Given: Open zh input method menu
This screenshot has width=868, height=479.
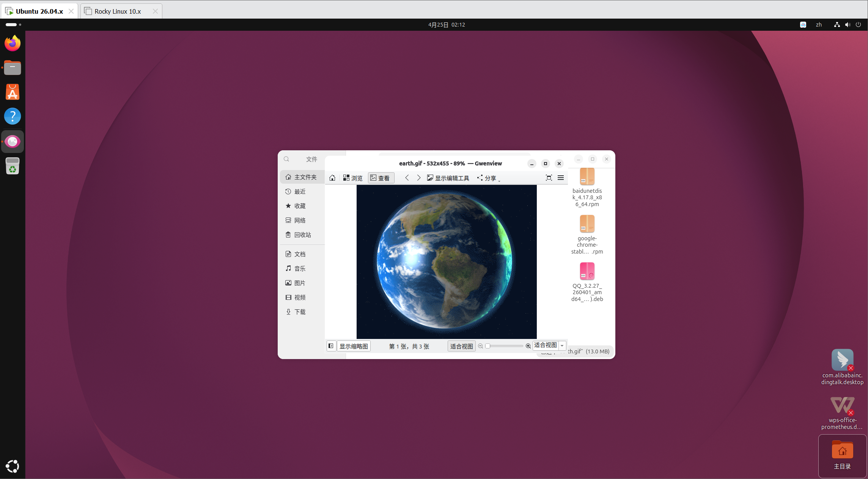Looking at the screenshot, I should coord(819,25).
